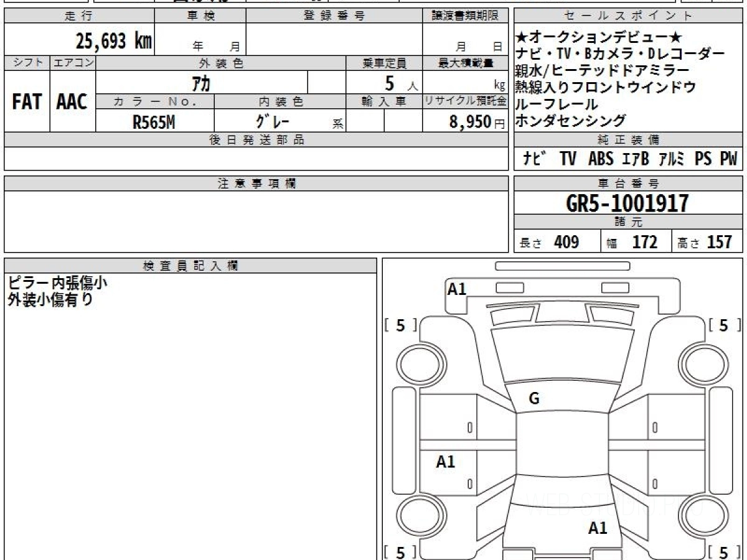Select アルミ in the equipment row
This screenshot has width=747, height=560.
(x=672, y=159)
